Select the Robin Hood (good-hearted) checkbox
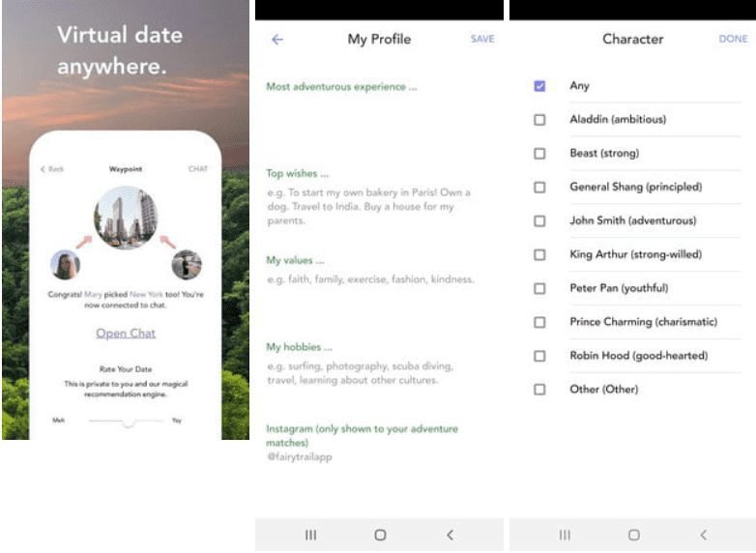This screenshot has height=553, width=756. [539, 356]
